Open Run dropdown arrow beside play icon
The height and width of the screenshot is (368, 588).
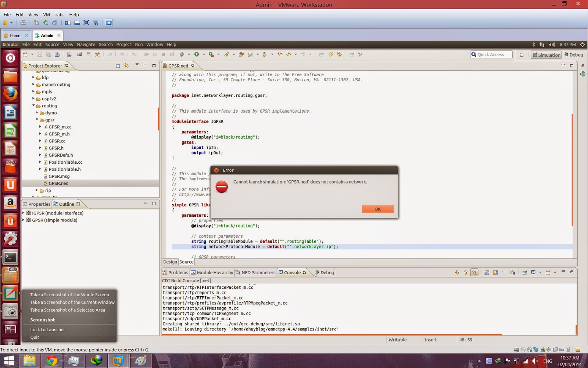click(x=204, y=54)
